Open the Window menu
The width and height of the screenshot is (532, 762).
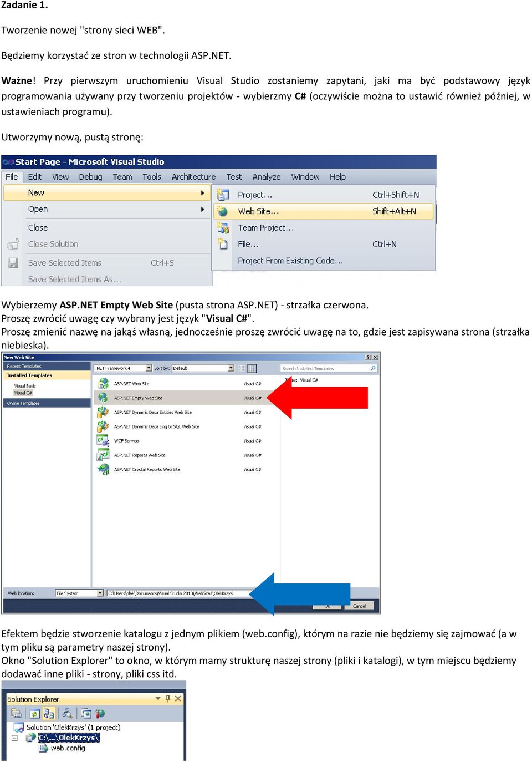pyautogui.click(x=305, y=177)
